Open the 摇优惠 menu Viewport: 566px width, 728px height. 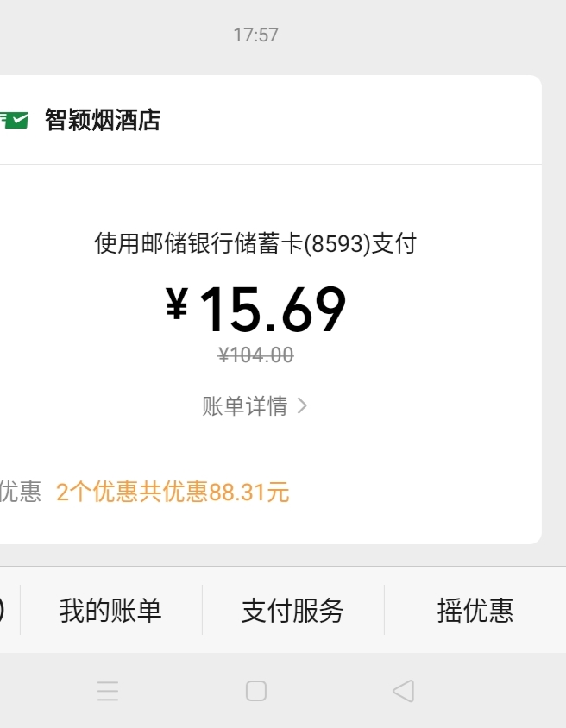[x=475, y=611]
